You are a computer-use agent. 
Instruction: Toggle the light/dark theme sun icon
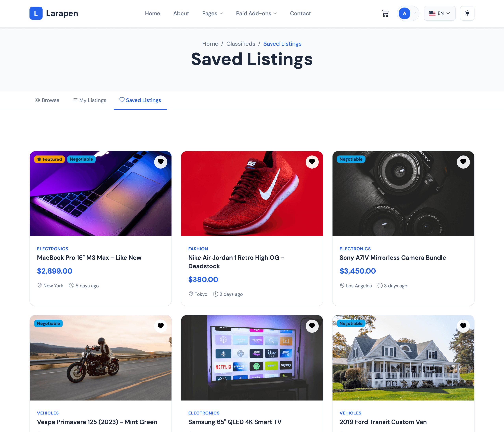pyautogui.click(x=467, y=13)
